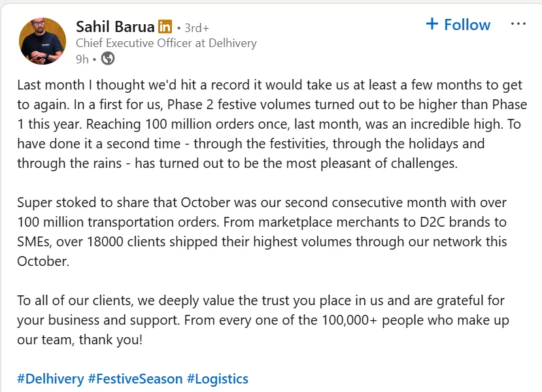The height and width of the screenshot is (392, 542).
Task: Open the #Delhivery hashtag
Action: [x=50, y=379]
